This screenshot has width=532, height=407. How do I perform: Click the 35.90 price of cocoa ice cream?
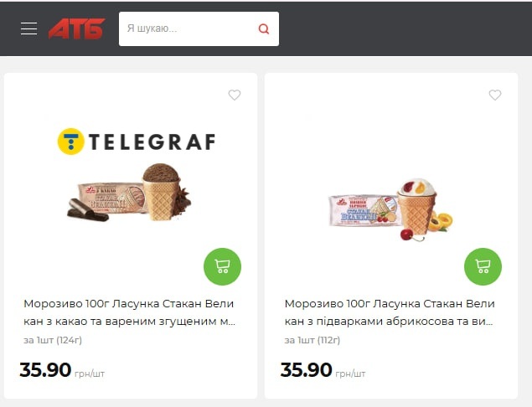point(45,369)
